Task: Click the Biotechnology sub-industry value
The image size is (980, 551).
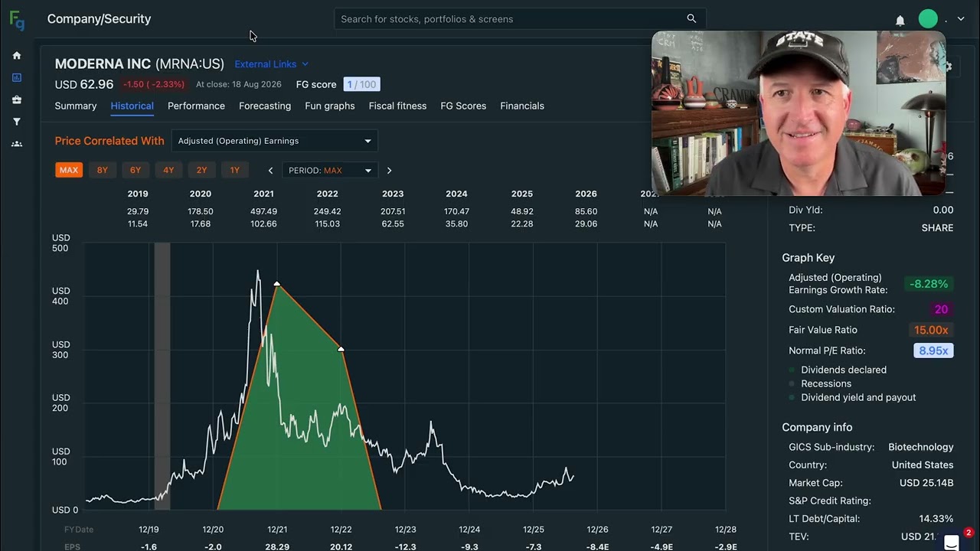Action: (x=921, y=447)
